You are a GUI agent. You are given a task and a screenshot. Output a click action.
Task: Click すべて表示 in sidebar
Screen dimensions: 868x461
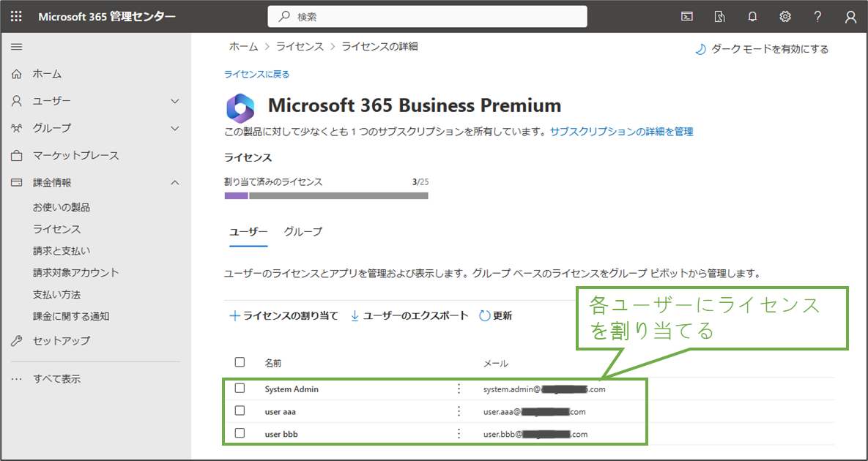pos(56,380)
